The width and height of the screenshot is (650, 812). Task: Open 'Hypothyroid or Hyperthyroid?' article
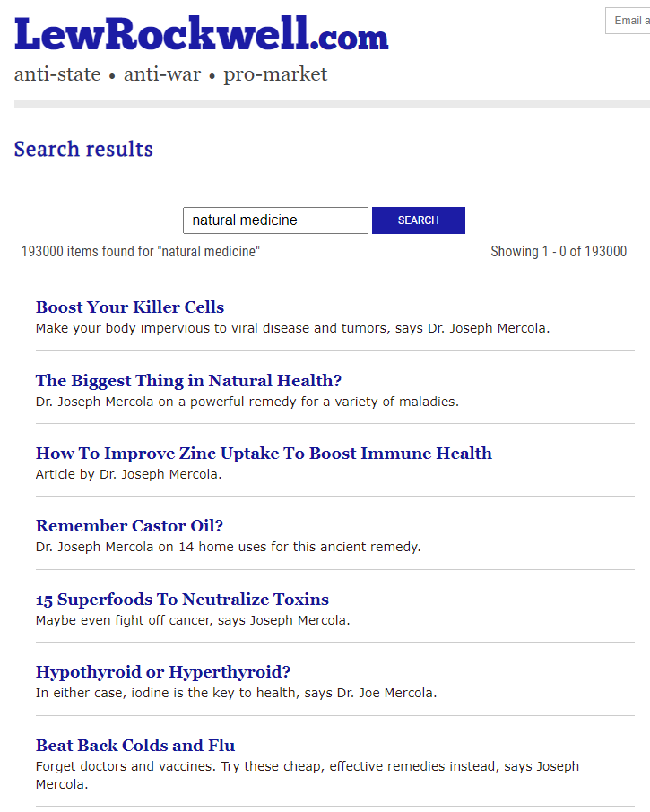[163, 671]
